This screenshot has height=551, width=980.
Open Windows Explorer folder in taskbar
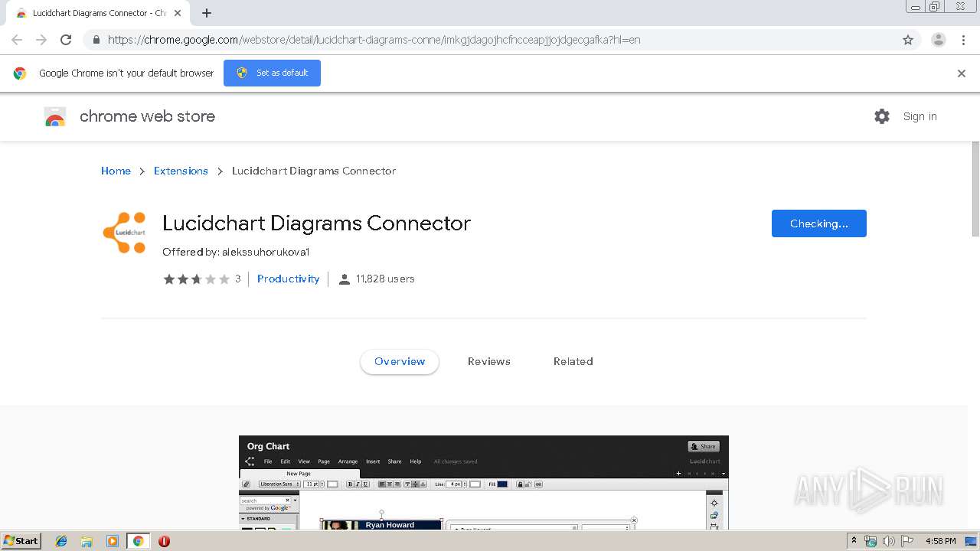pos(87,541)
